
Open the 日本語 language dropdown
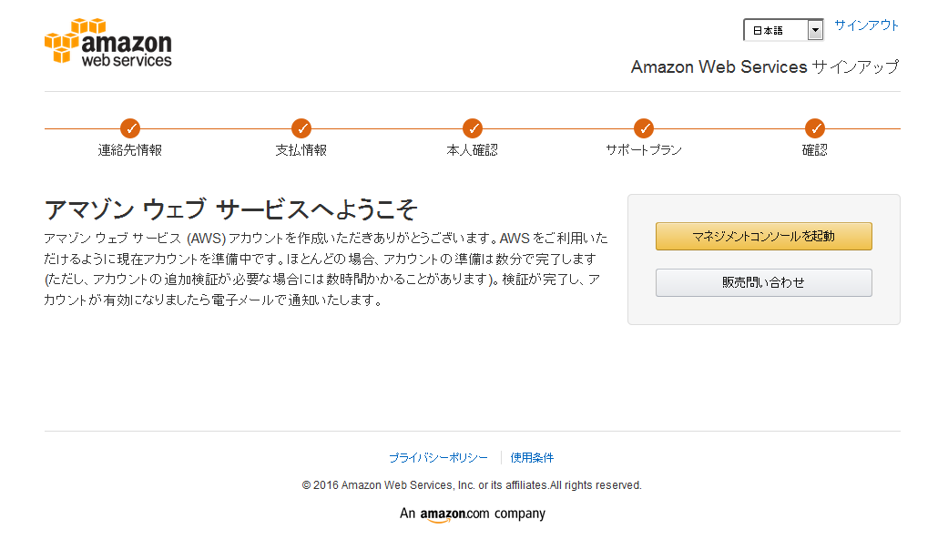(783, 30)
